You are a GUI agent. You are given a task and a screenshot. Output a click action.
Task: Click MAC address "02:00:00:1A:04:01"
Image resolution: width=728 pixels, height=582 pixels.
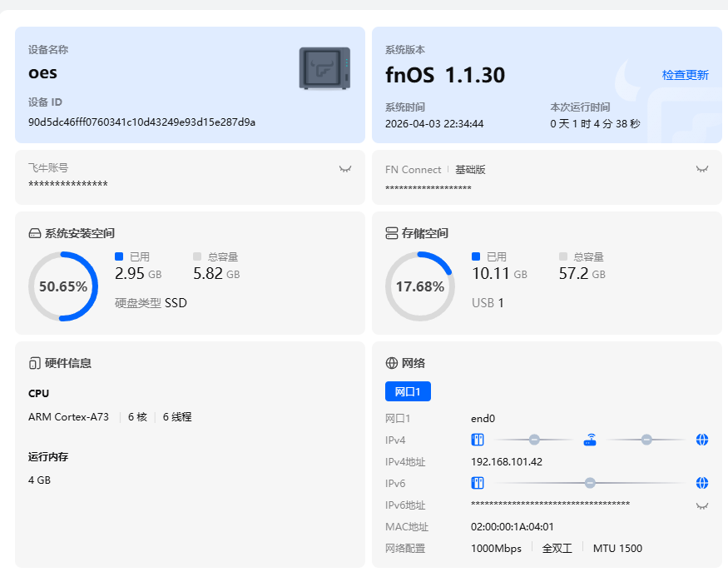(513, 527)
